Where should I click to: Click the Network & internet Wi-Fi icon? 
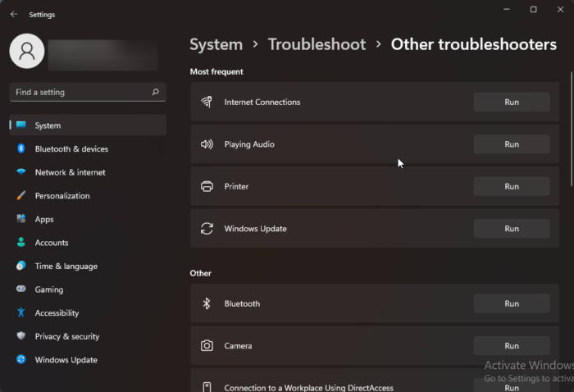coord(21,172)
